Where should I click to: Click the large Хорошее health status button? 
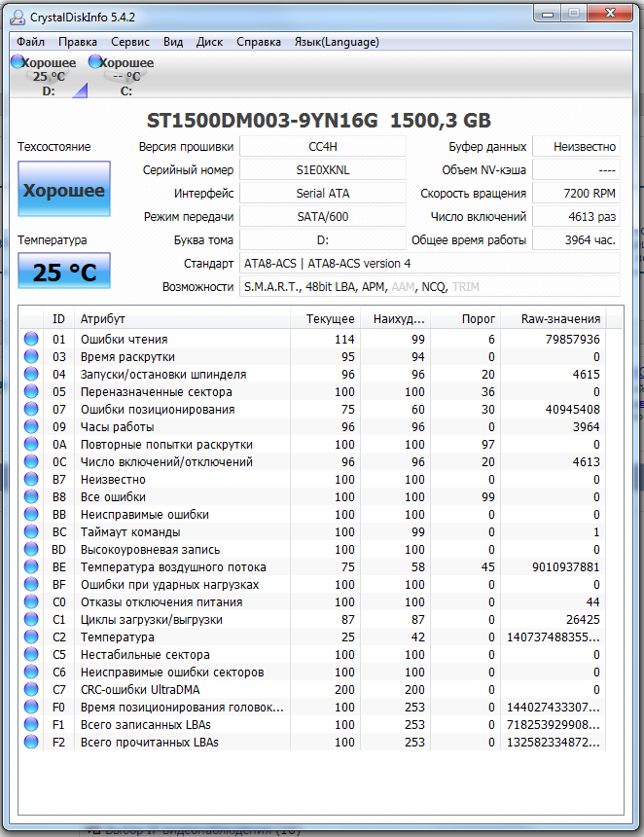click(64, 189)
